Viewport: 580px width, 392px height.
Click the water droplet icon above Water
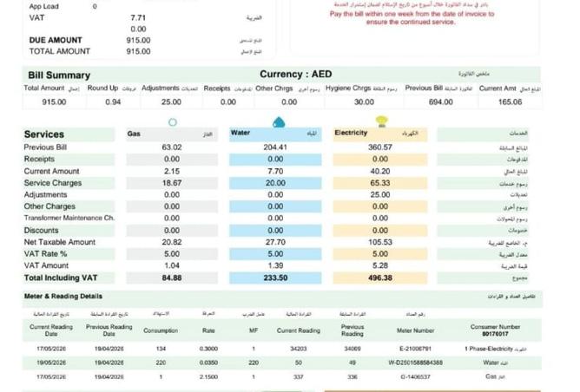click(279, 122)
